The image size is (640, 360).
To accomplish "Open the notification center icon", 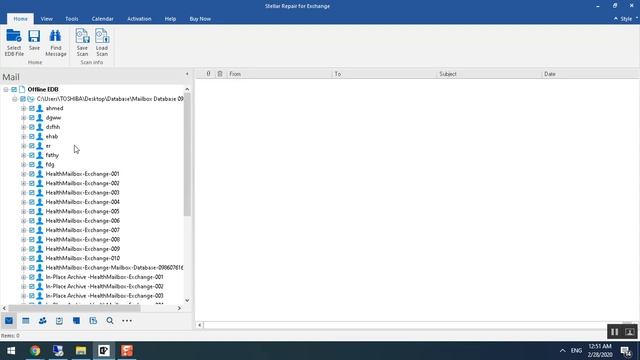I will coord(626,351).
